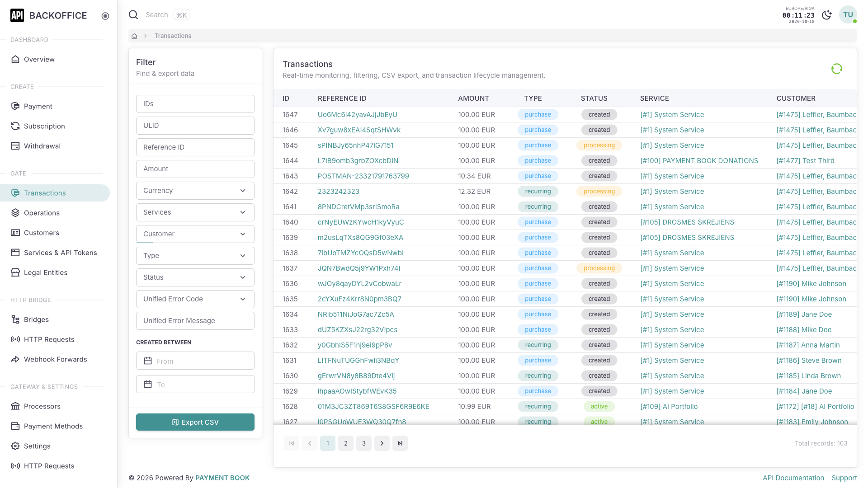
Task: Expand the Type filter dropdown
Action: 195,256
